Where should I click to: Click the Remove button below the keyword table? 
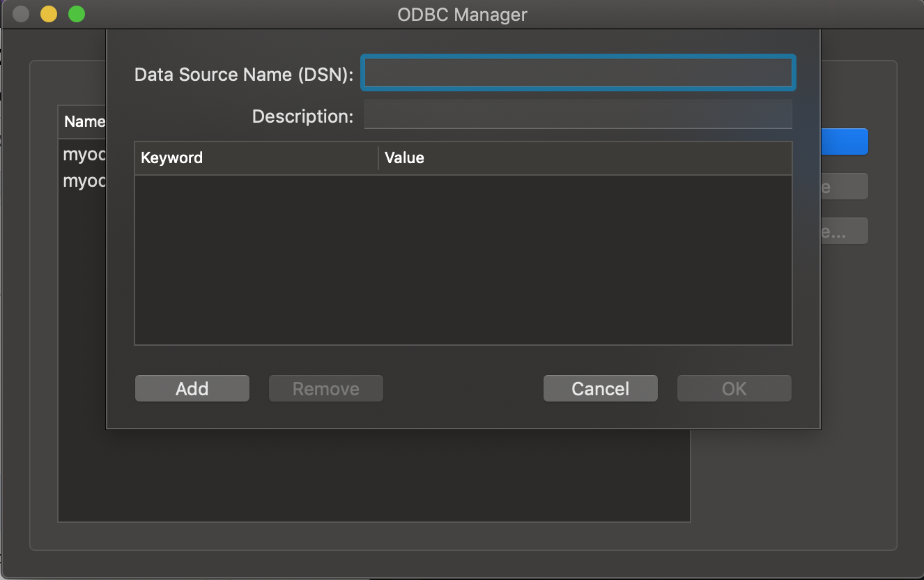326,388
